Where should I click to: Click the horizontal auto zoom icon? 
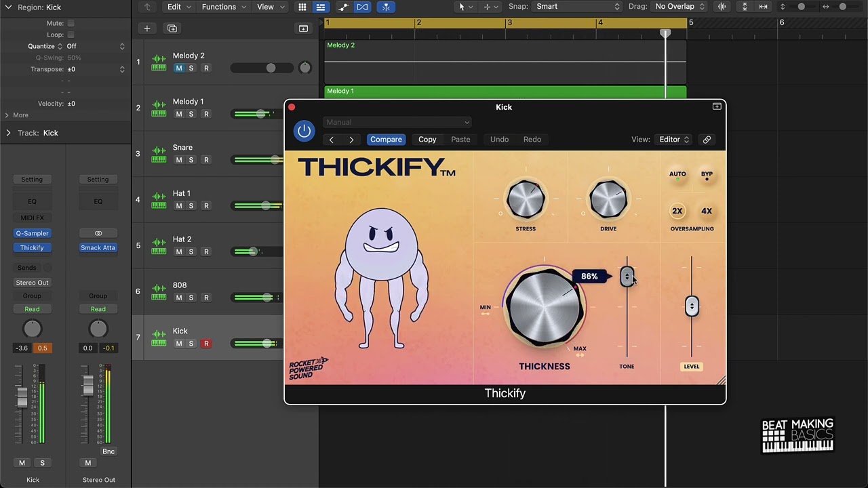click(764, 7)
